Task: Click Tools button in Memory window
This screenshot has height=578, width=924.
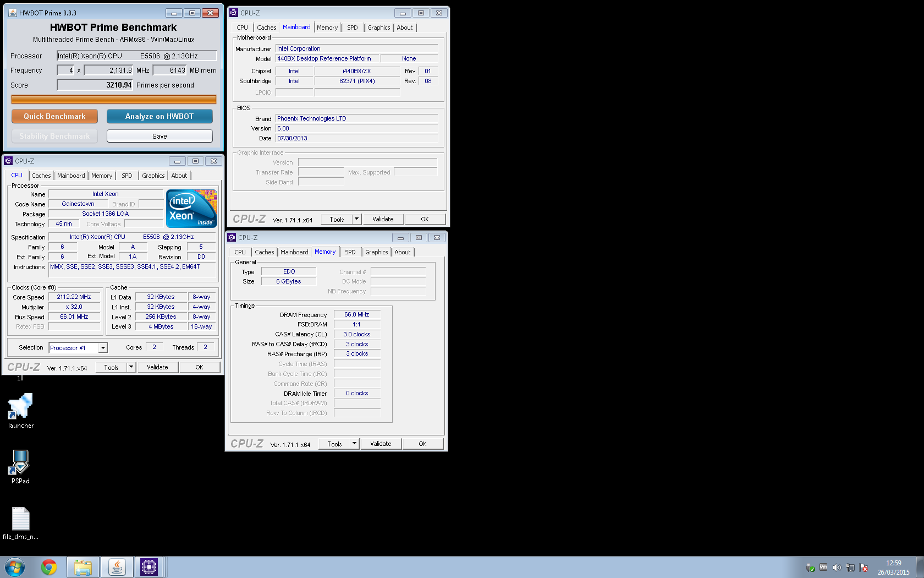Action: (334, 444)
